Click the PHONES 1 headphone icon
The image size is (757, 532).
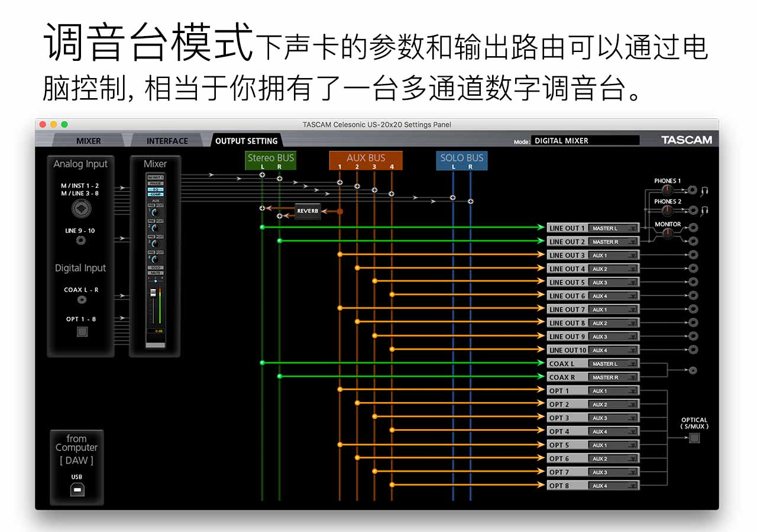[704, 190]
